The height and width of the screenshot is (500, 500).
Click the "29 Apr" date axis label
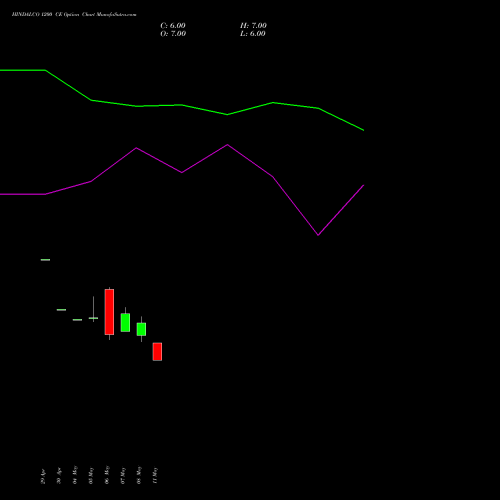pyautogui.click(x=43, y=477)
